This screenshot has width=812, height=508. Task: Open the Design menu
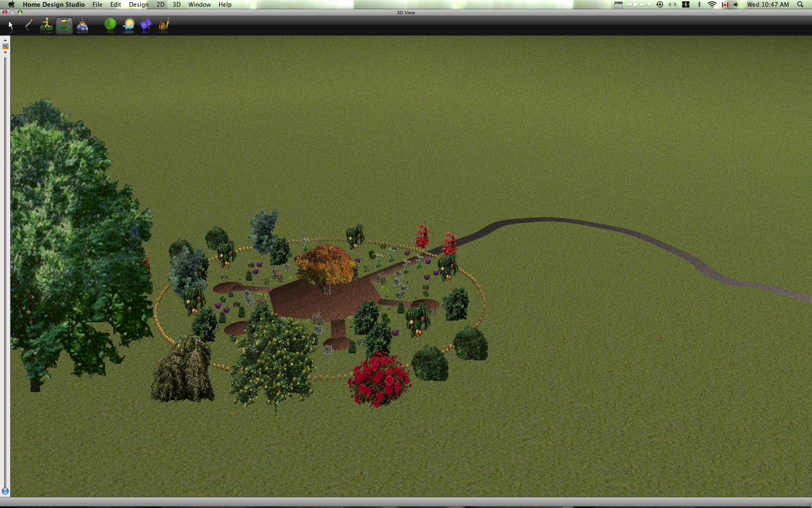(x=138, y=5)
